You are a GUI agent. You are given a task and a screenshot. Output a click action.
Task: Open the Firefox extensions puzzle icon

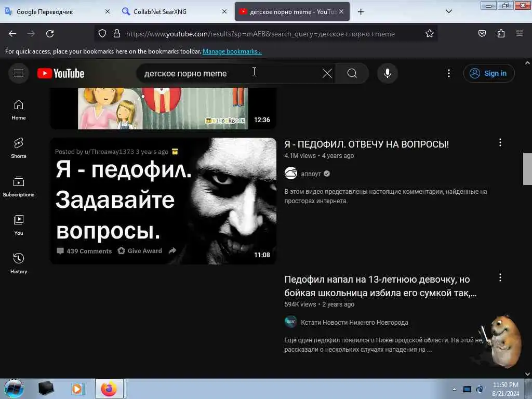point(501,34)
